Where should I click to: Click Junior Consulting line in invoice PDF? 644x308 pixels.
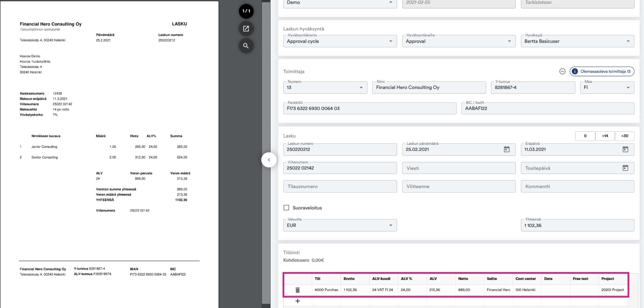pos(44,147)
